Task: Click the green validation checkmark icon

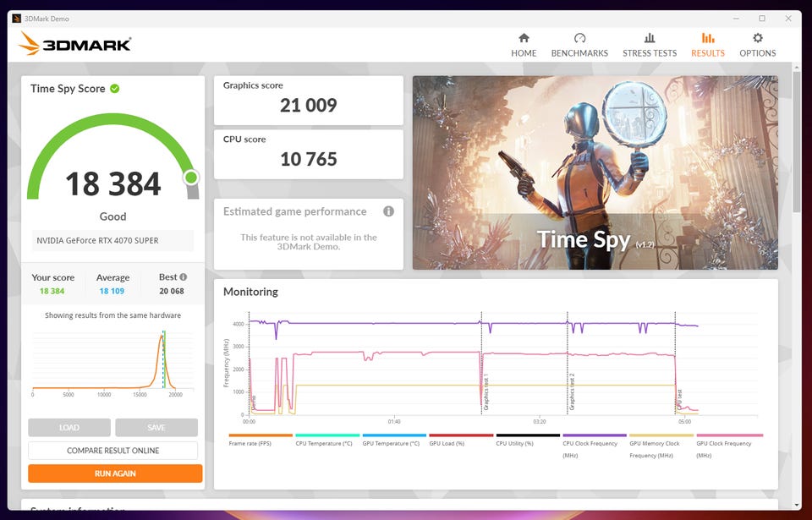Action: point(115,89)
